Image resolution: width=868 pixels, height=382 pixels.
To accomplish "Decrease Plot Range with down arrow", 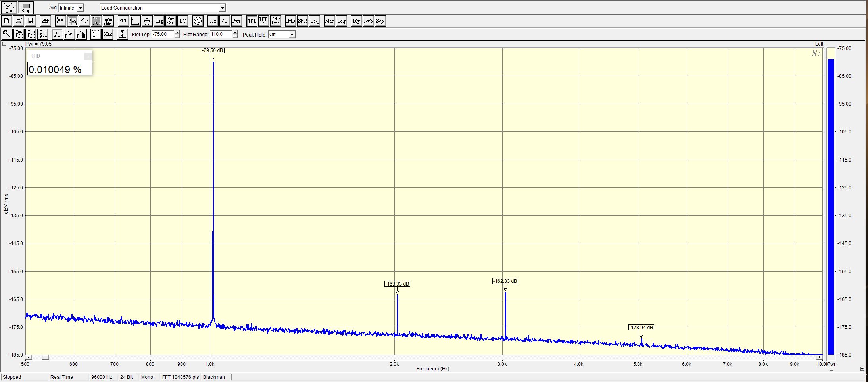I will coord(235,36).
